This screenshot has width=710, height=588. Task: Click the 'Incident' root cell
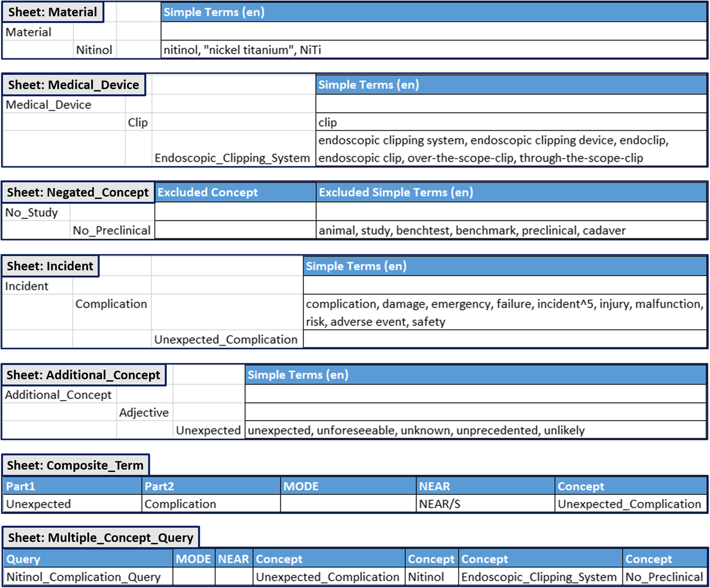click(38, 286)
